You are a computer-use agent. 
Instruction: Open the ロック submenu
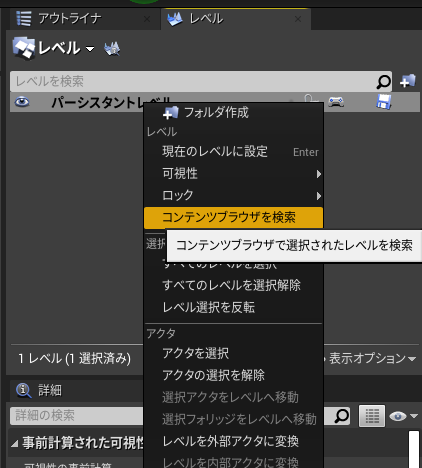point(233,195)
